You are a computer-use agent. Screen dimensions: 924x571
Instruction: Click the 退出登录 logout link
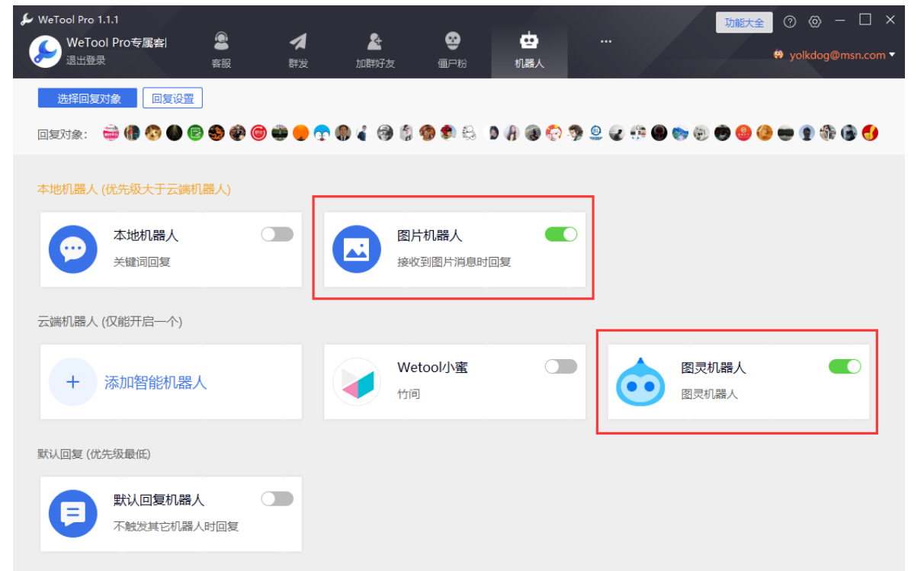86,60
